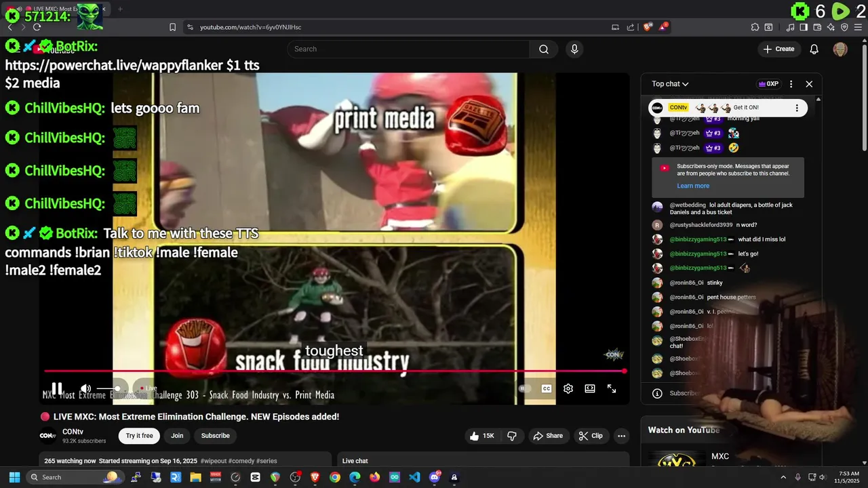Expand the Top chat dropdown
The width and height of the screenshot is (868, 488).
coord(670,84)
